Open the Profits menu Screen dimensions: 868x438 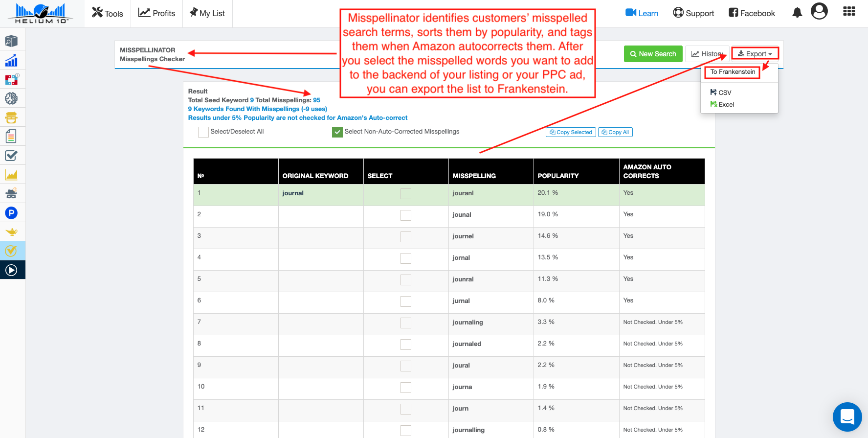click(156, 13)
